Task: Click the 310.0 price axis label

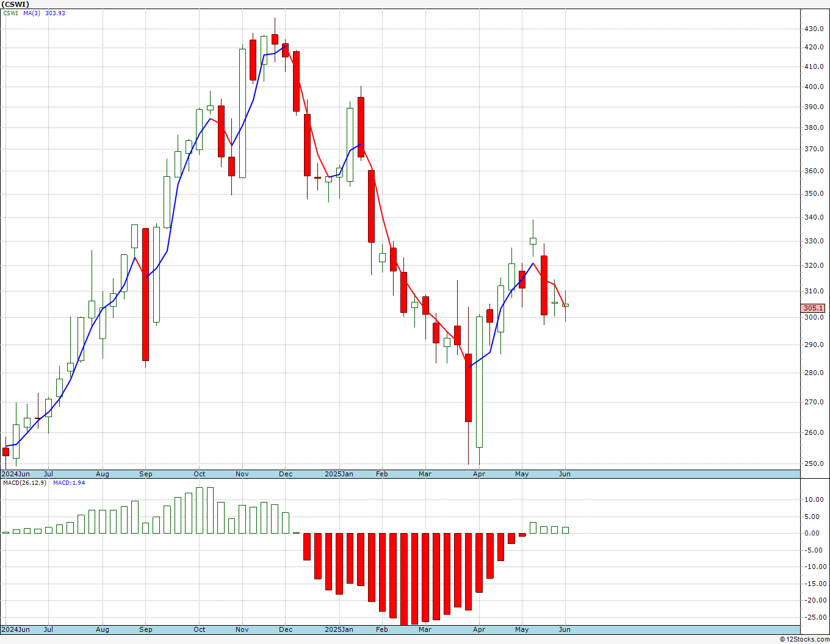Action: 814,292
